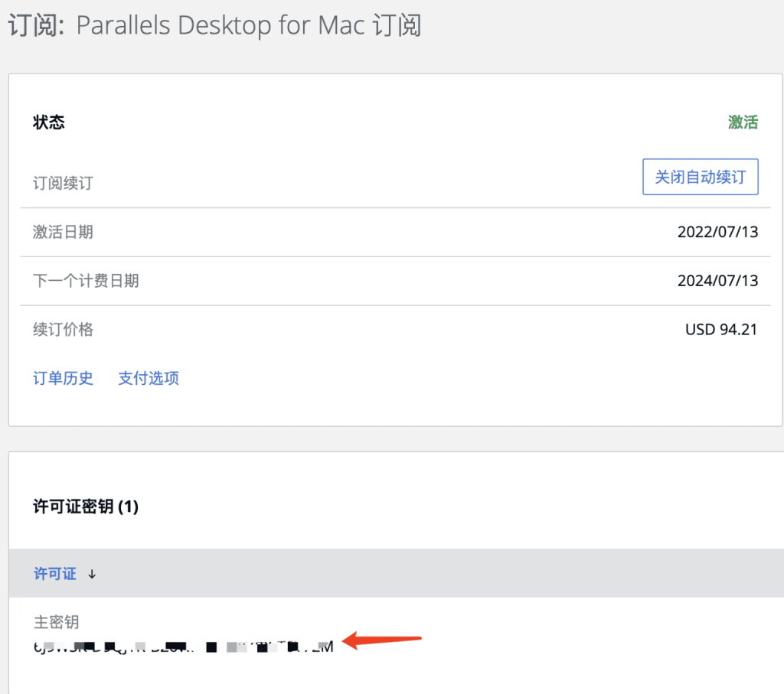Click the redacted master key value
The height and width of the screenshot is (694, 784).
tap(184, 647)
